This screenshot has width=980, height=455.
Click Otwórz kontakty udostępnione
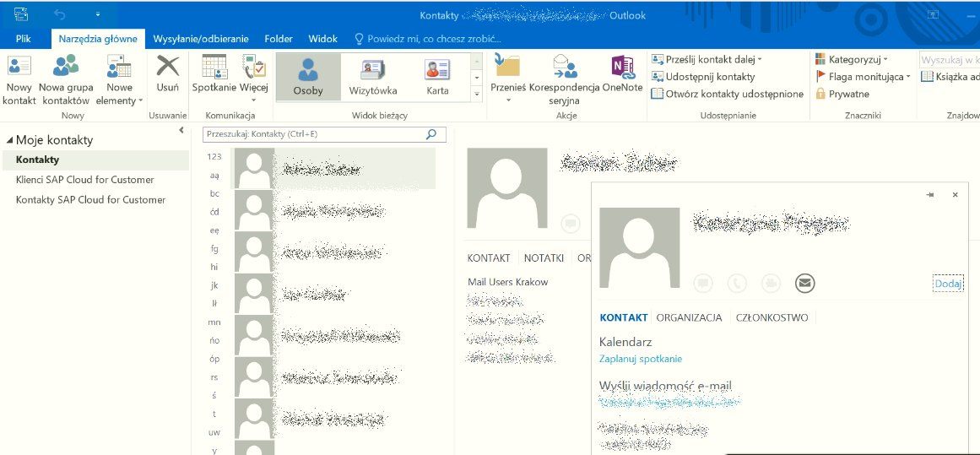tap(728, 94)
